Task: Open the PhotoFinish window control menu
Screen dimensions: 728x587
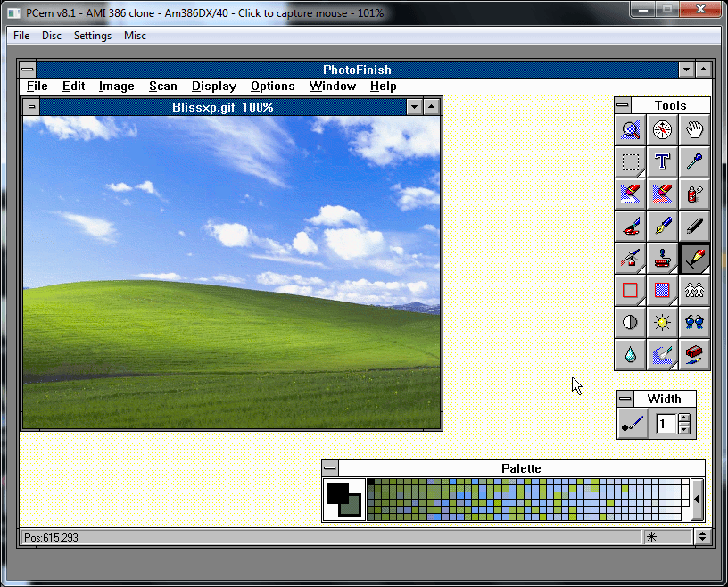Action: 28,70
